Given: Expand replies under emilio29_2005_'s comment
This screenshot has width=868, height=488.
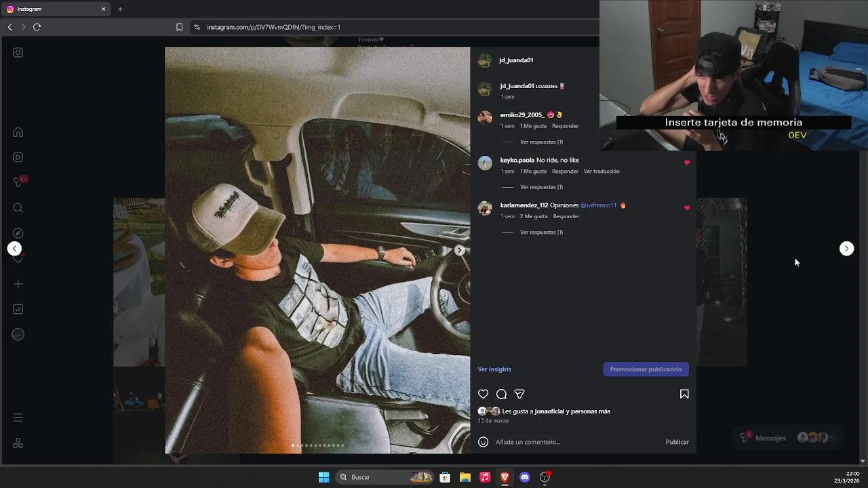Looking at the screenshot, I should coord(541,142).
